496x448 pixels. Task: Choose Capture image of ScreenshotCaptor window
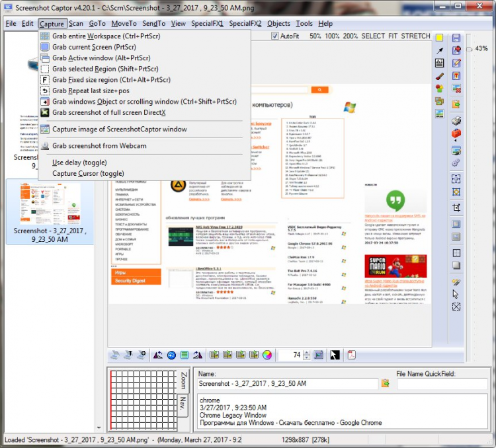120,130
